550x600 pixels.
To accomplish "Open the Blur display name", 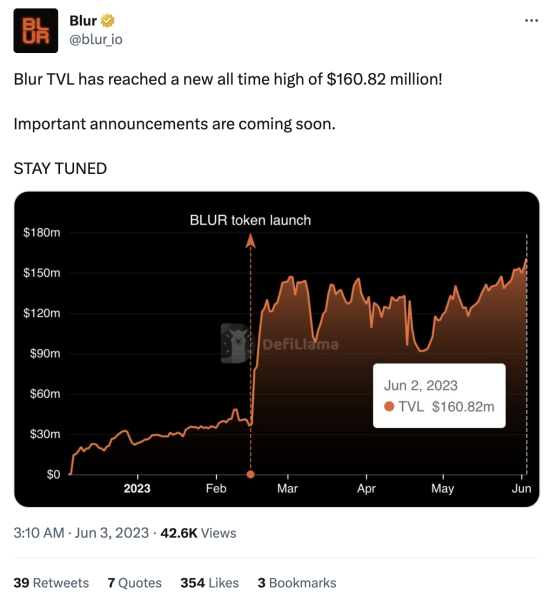I will click(x=83, y=21).
